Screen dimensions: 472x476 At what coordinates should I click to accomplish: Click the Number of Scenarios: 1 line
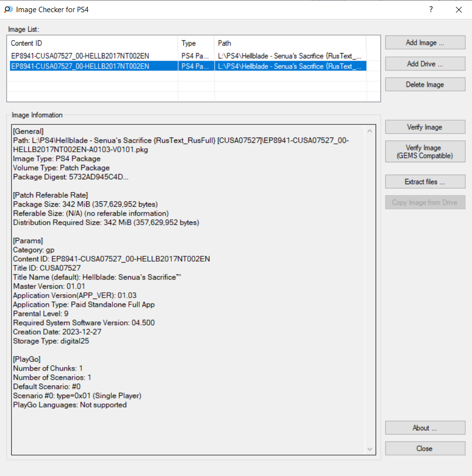tap(52, 377)
